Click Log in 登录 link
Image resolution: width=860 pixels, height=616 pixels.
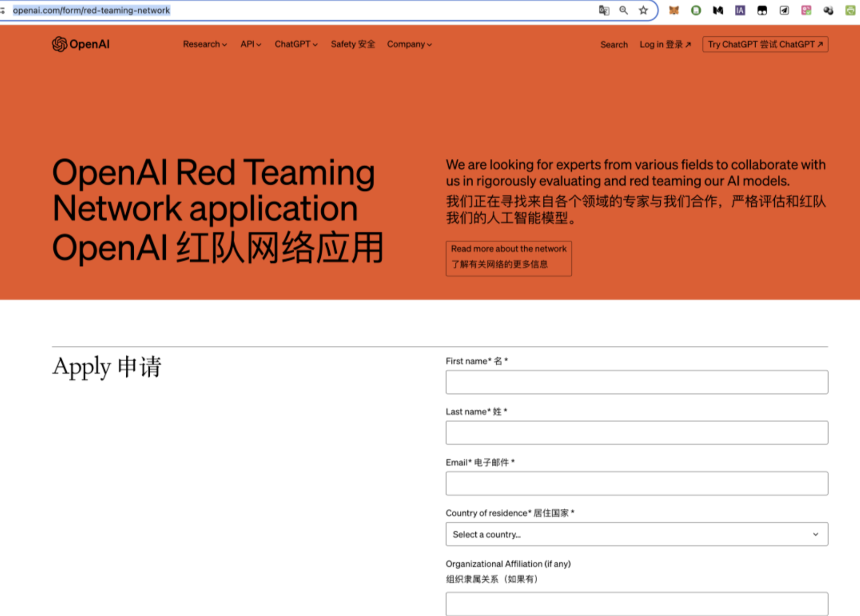point(666,45)
